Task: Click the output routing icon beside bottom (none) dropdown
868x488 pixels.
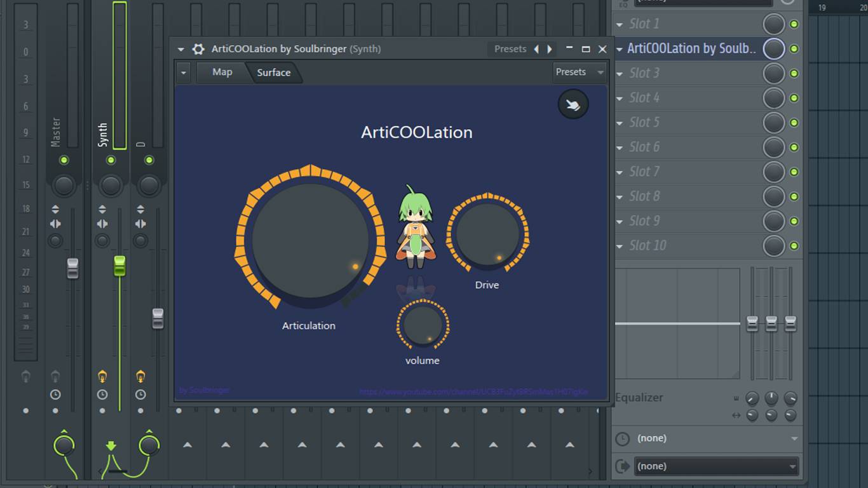Action: tap(623, 466)
